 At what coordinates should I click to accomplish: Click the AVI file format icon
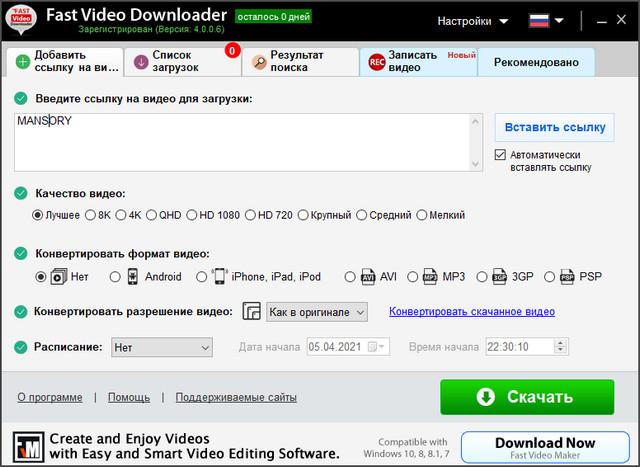click(368, 276)
